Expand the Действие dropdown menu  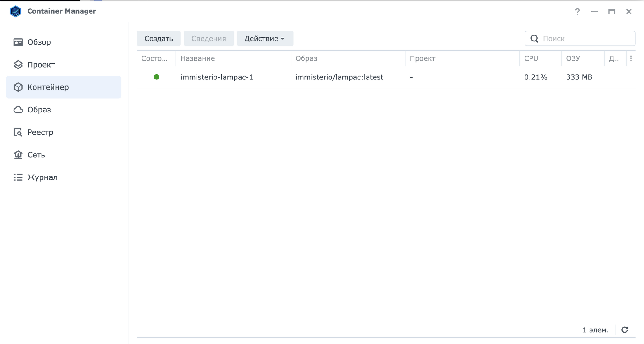265,38
